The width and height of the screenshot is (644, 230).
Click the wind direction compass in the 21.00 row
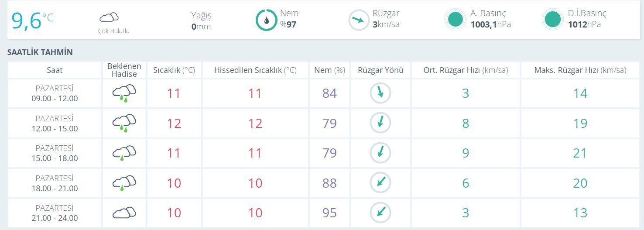380,213
